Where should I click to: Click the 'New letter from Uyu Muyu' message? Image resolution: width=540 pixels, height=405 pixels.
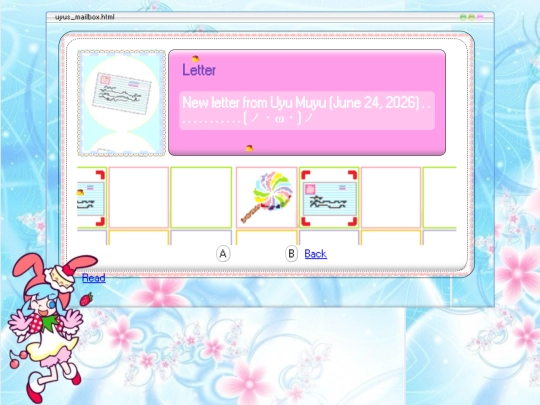[x=307, y=111]
